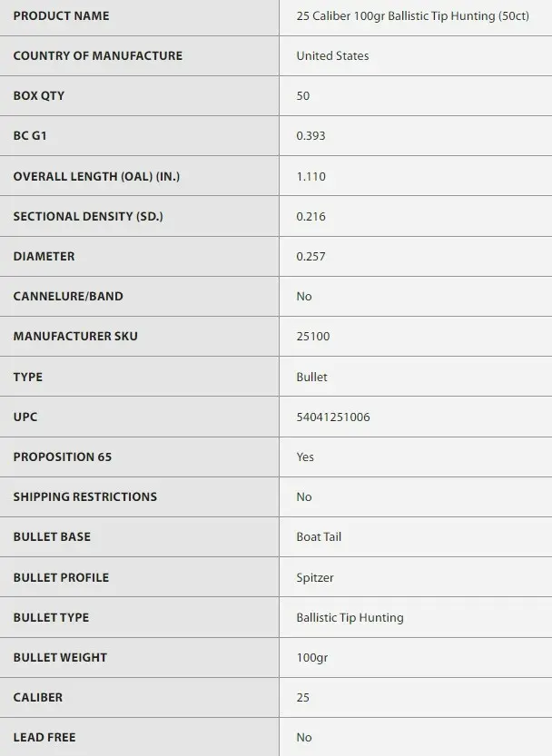Click the BC G1 value 0.393
The width and height of the screenshot is (552, 756).
(310, 136)
